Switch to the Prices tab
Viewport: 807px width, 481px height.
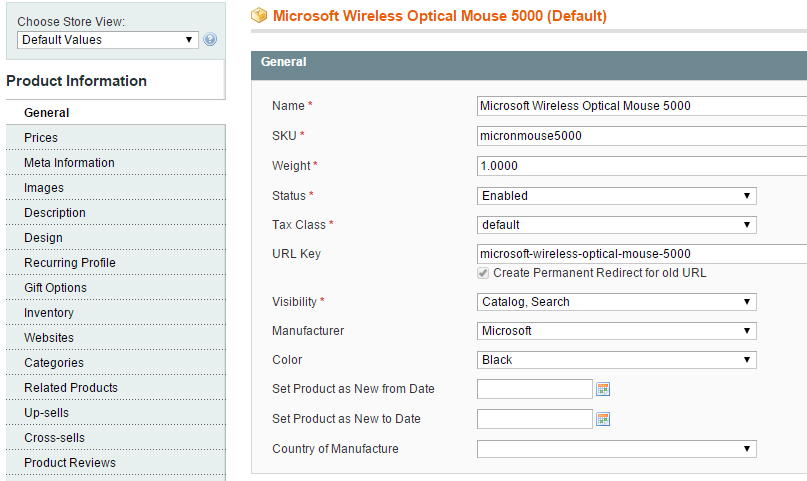116,138
